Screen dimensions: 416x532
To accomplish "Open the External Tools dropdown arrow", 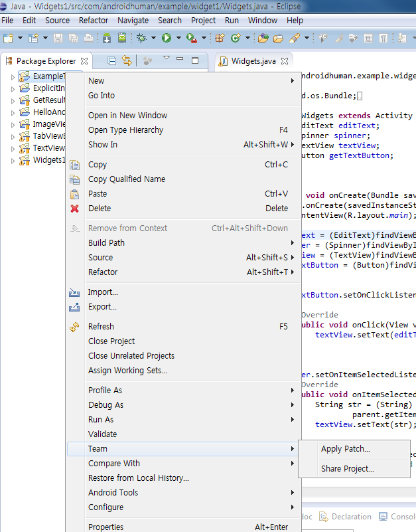I will point(204,38).
